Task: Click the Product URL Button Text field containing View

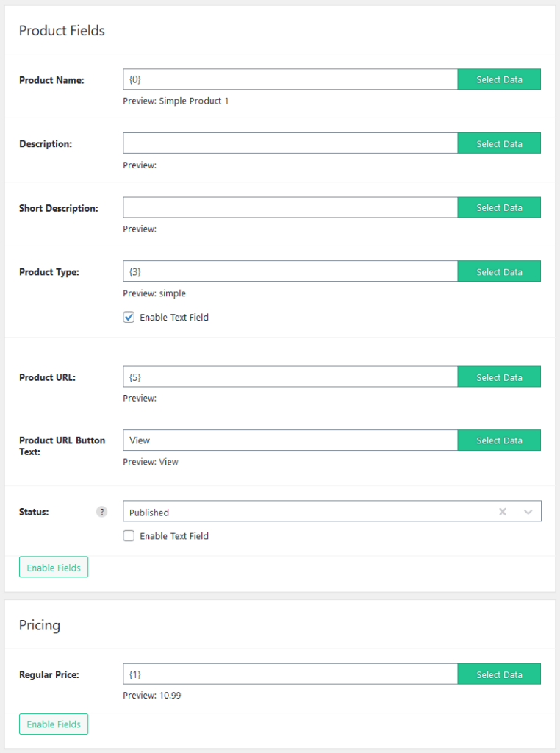Action: click(x=290, y=440)
